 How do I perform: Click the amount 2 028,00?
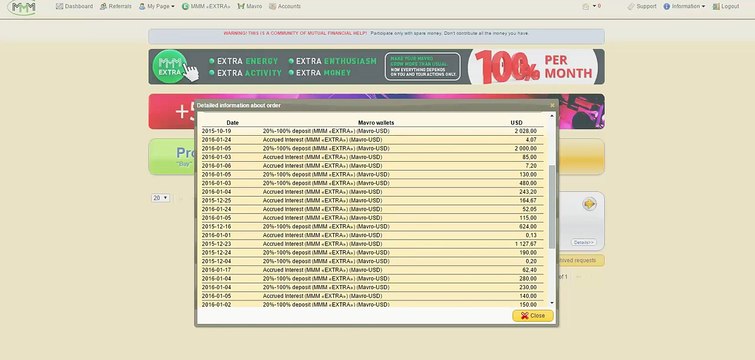pos(525,131)
